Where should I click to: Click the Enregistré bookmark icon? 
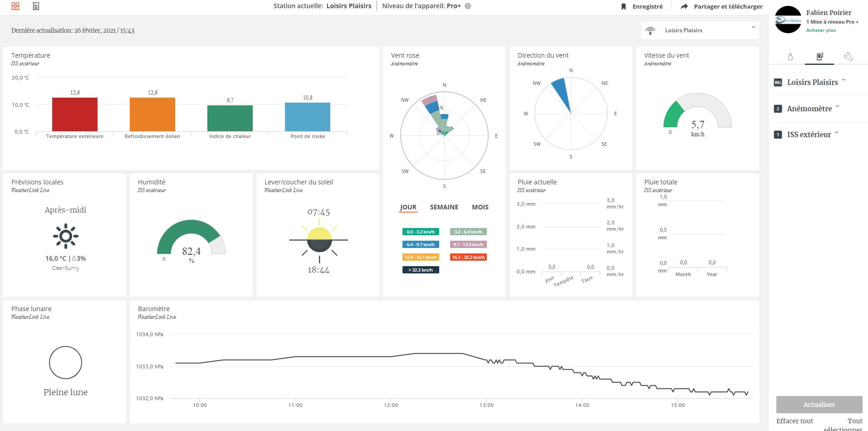coord(623,6)
